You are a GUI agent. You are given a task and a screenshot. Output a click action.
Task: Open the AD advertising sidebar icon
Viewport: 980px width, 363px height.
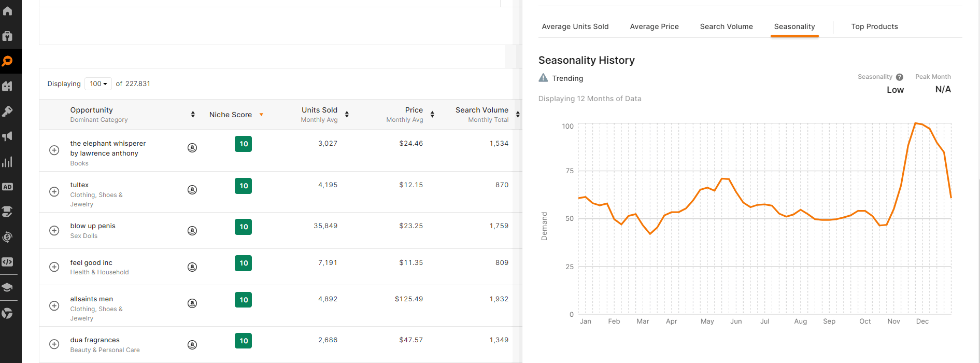[7, 187]
